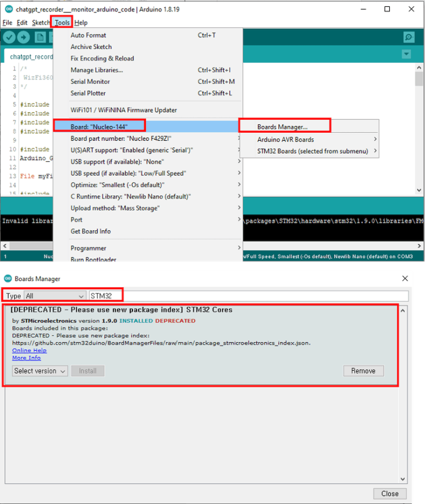Click Get Board Info
The image size is (425, 504).
[x=148, y=231]
